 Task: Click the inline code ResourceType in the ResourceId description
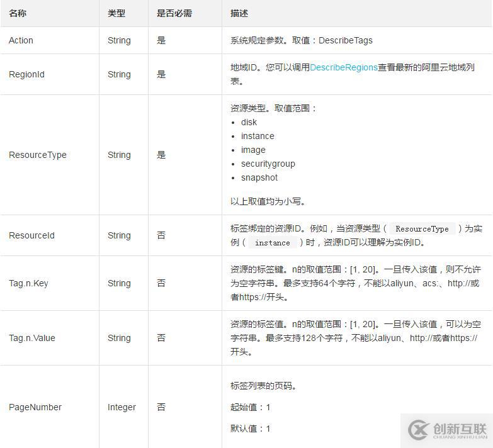pyautogui.click(x=422, y=229)
